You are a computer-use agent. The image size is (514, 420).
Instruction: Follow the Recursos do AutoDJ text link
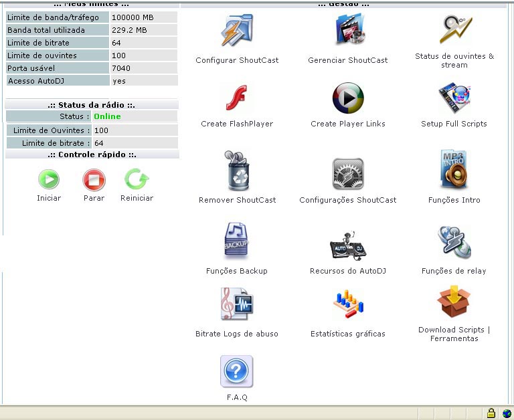tap(348, 271)
